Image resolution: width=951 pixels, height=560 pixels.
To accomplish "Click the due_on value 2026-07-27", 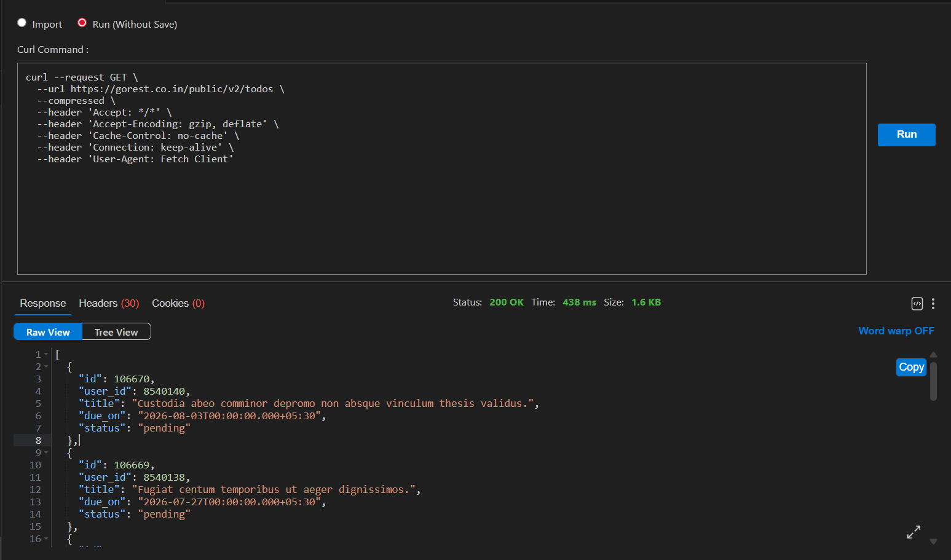I will click(x=229, y=502).
